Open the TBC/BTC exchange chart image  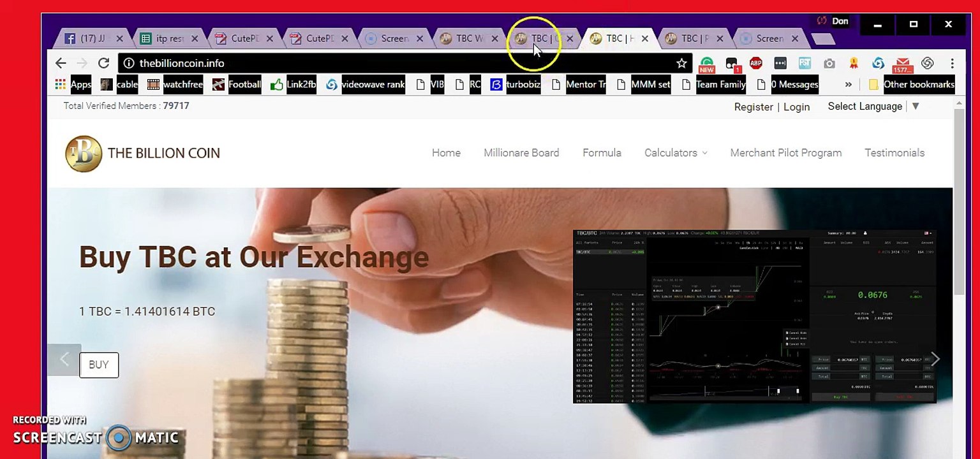point(754,316)
